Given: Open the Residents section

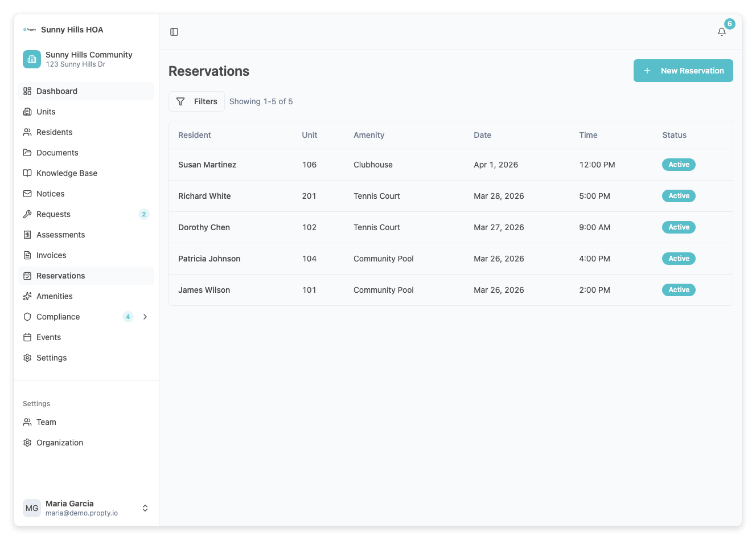Looking at the screenshot, I should (x=55, y=132).
